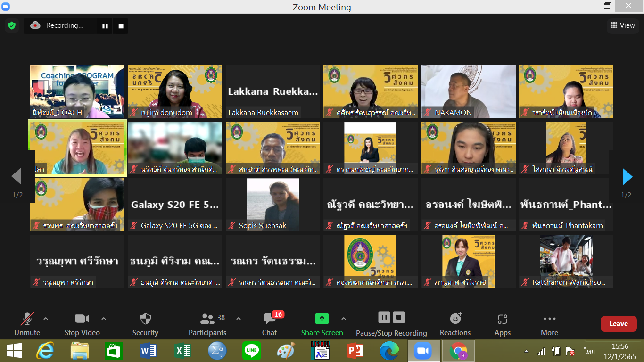
Task: Stop recording using bottom toolbar square
Action: point(399,317)
